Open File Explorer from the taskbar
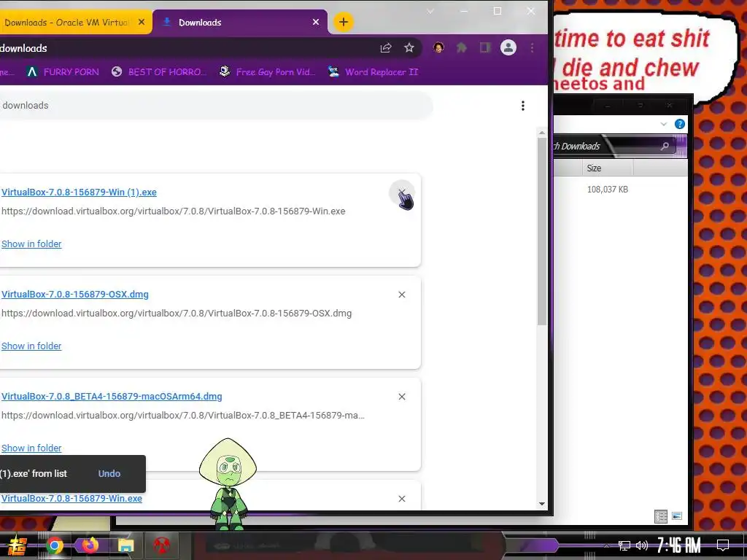Screen dimensions: 747x560 pos(125,545)
